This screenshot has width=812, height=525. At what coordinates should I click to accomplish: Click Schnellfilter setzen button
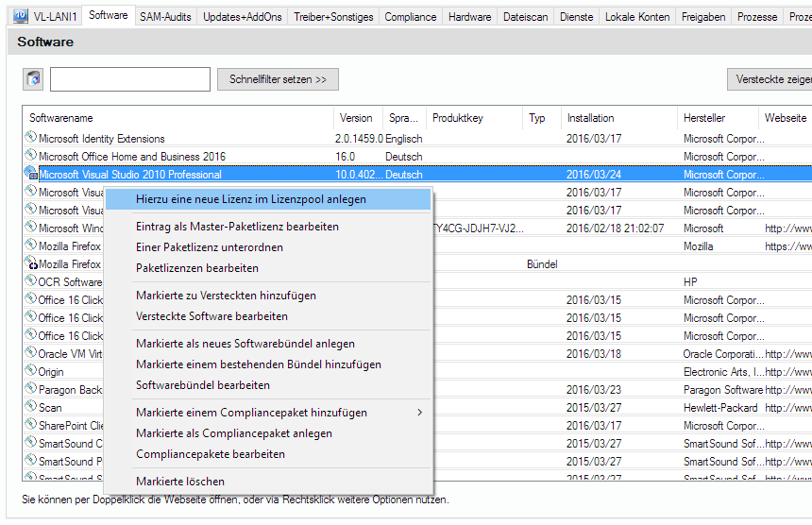[x=278, y=79]
